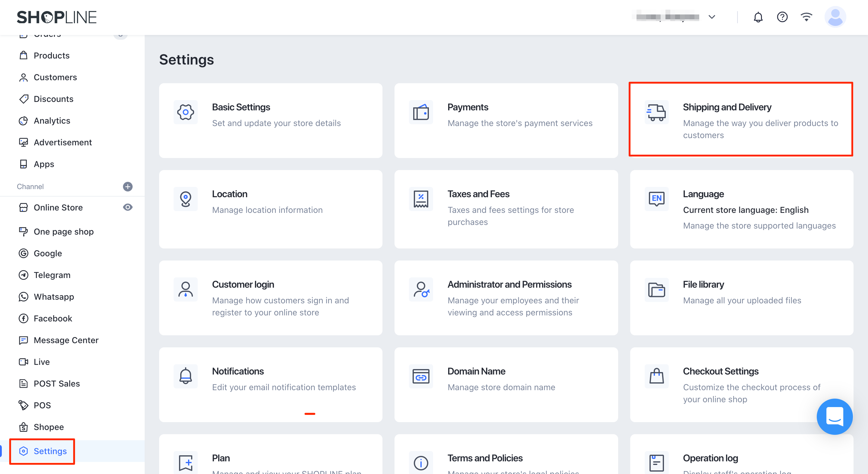Click the Language EN icon
The image size is (868, 474).
point(656,199)
